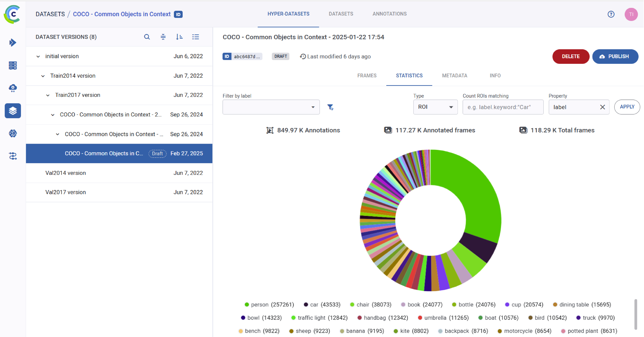Open the Pipelines sidebar icon
The image size is (644, 337).
13,156
